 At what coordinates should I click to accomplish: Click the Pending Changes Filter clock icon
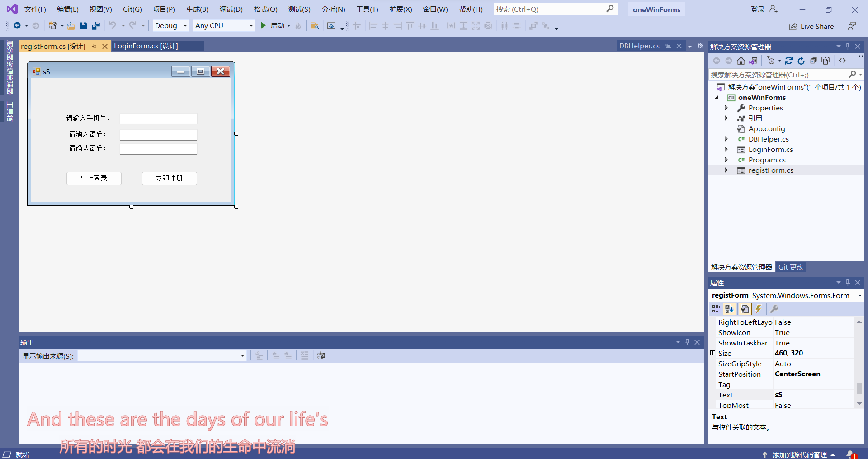(771, 61)
